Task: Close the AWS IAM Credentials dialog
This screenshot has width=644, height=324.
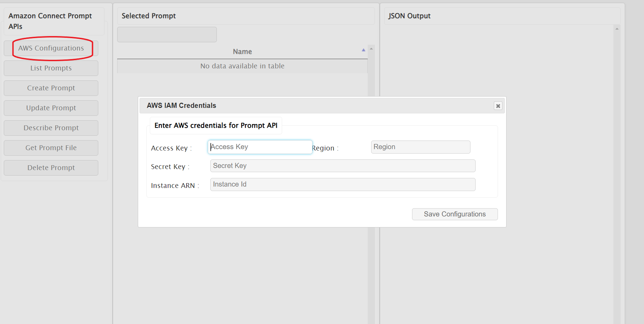Action: [x=498, y=106]
